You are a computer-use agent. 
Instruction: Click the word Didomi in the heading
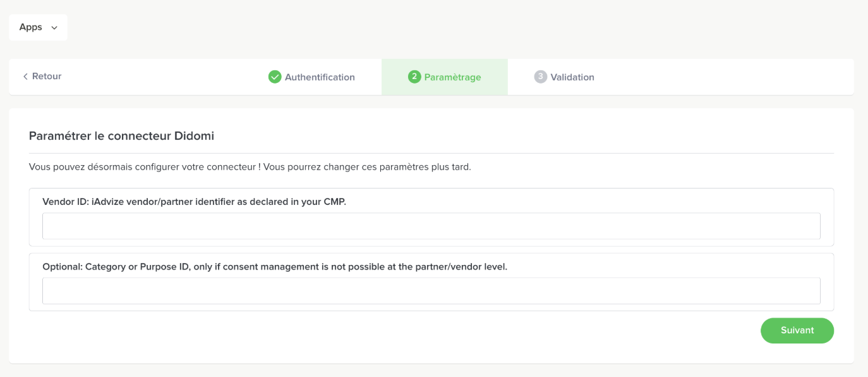pyautogui.click(x=196, y=136)
